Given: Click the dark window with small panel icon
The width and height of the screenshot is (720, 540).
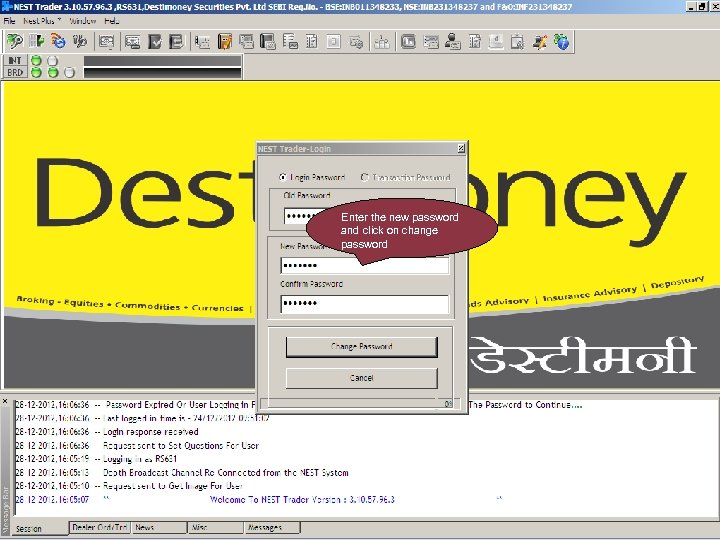Looking at the screenshot, I should point(268,42).
